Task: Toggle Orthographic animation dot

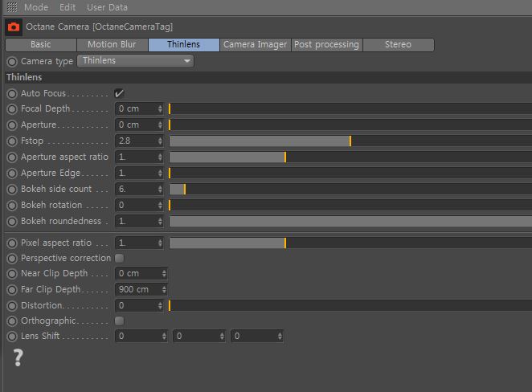Action: click(12, 321)
